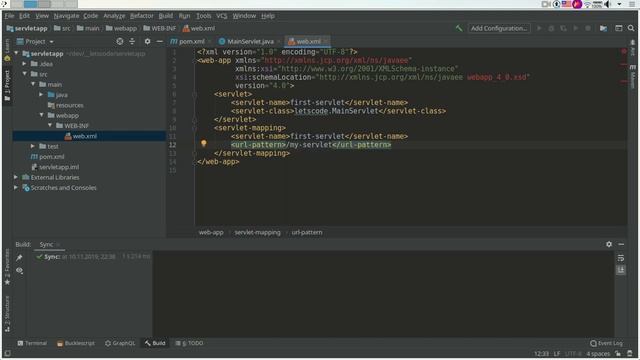Click the locate-in-tree target icon in Project panel
The height and width of the screenshot is (360, 640).
click(120, 41)
